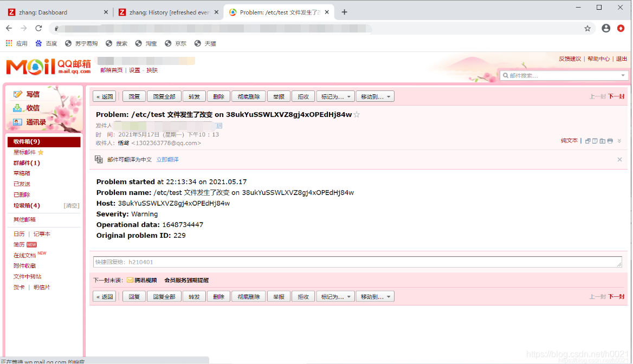The image size is (633, 364).
Task: Open the 苏宁易购 bookmark
Action: point(81,43)
